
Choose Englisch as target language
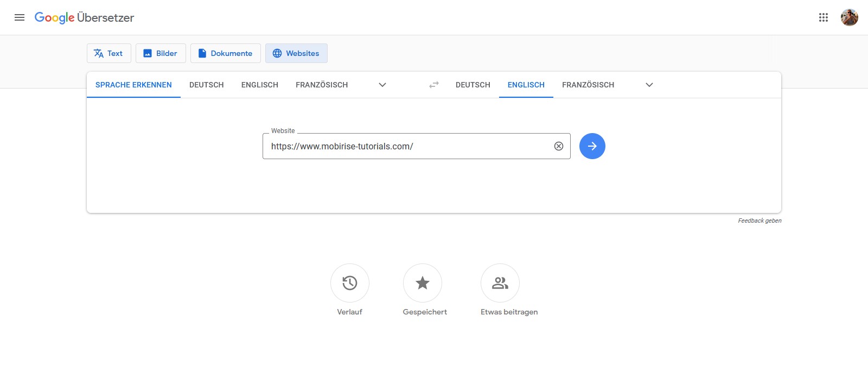[526, 85]
